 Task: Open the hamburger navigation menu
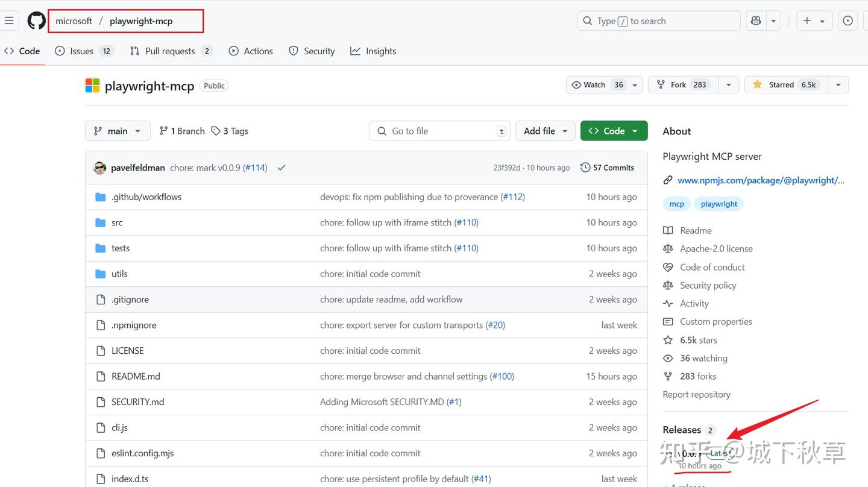(9, 21)
